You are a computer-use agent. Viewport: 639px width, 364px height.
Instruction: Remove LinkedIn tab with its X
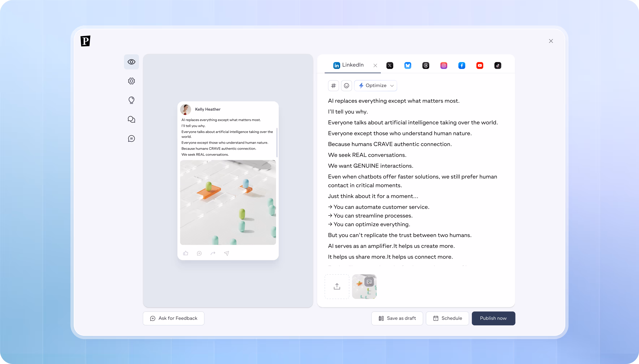[375, 66]
